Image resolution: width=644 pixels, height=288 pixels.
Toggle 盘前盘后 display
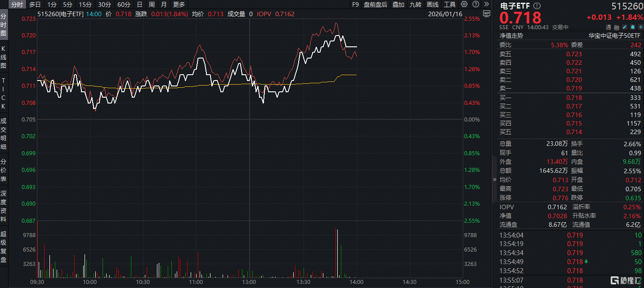375,4
